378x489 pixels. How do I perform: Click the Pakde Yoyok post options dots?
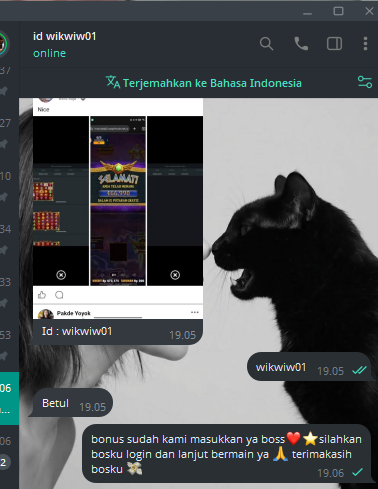pos(195,312)
